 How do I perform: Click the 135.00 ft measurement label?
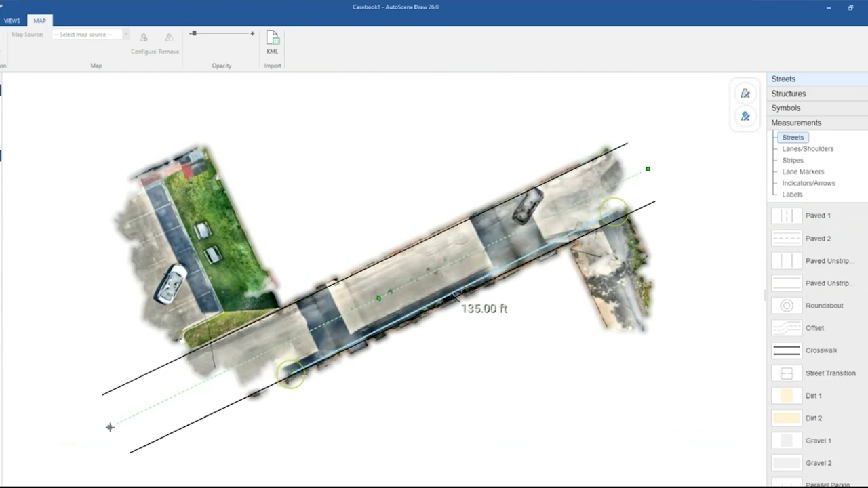[x=484, y=308]
